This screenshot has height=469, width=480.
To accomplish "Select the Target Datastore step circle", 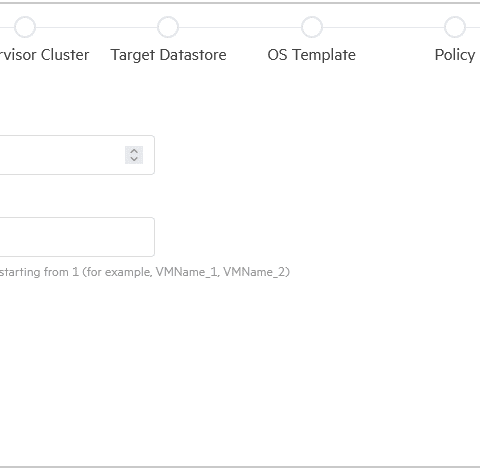I will tap(168, 27).
